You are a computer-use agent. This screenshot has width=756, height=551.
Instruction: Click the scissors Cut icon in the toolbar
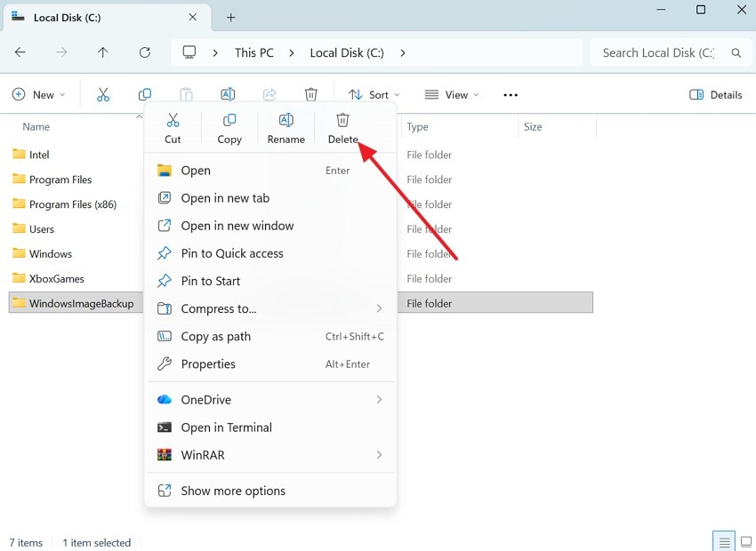pyautogui.click(x=103, y=94)
